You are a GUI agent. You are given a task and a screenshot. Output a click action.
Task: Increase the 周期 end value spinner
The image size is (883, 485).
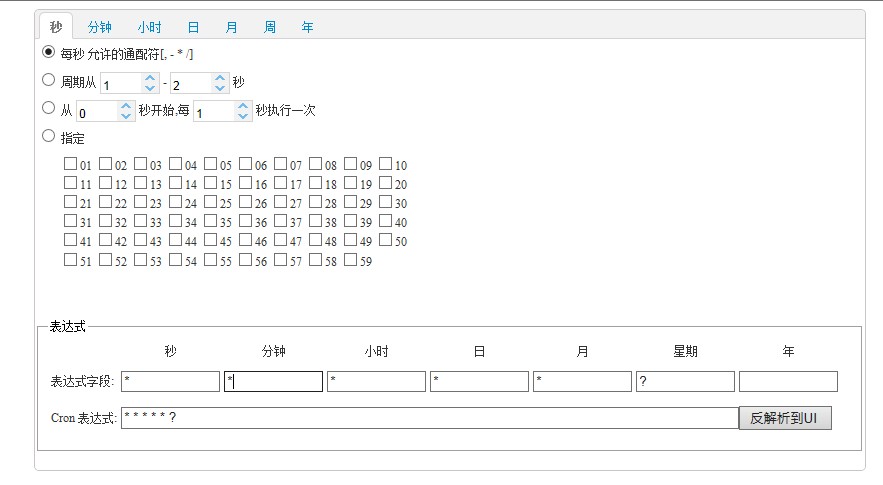click(220, 78)
